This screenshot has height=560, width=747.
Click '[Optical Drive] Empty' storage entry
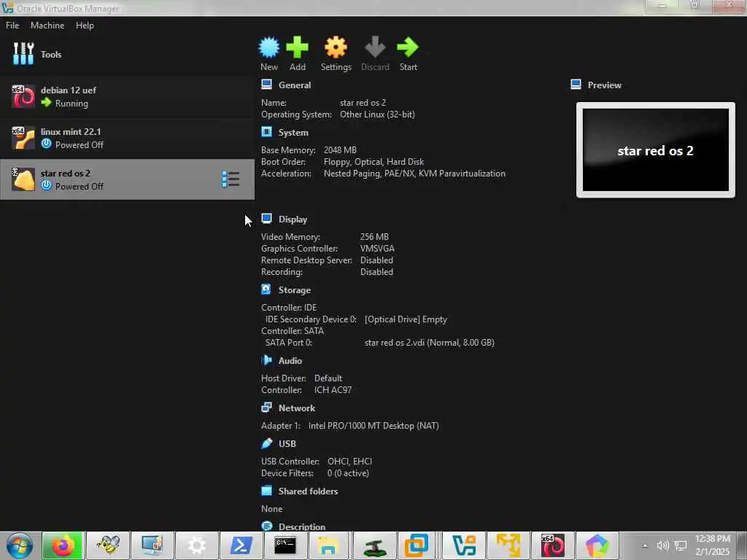click(406, 319)
